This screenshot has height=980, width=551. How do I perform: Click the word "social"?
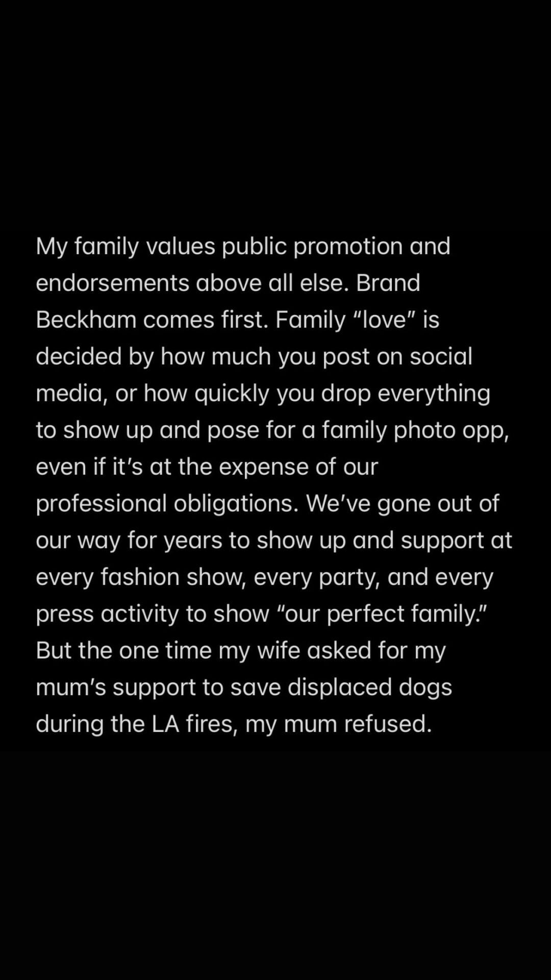(441, 357)
